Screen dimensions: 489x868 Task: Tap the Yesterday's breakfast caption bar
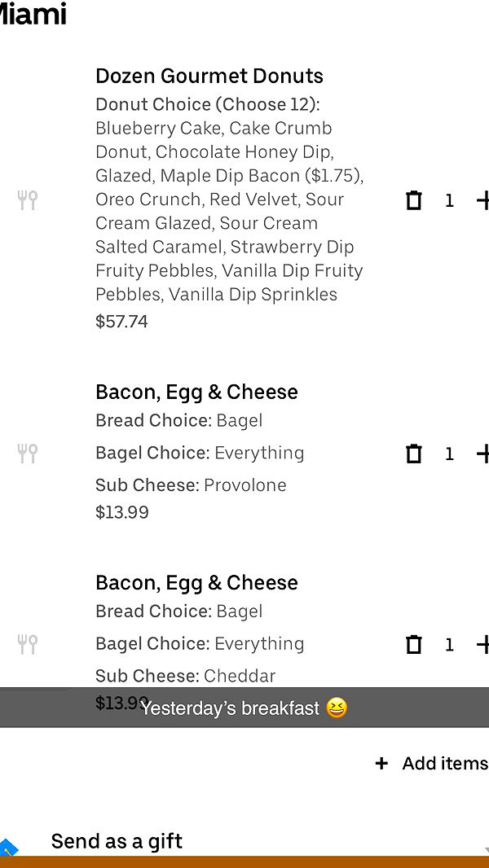click(244, 708)
